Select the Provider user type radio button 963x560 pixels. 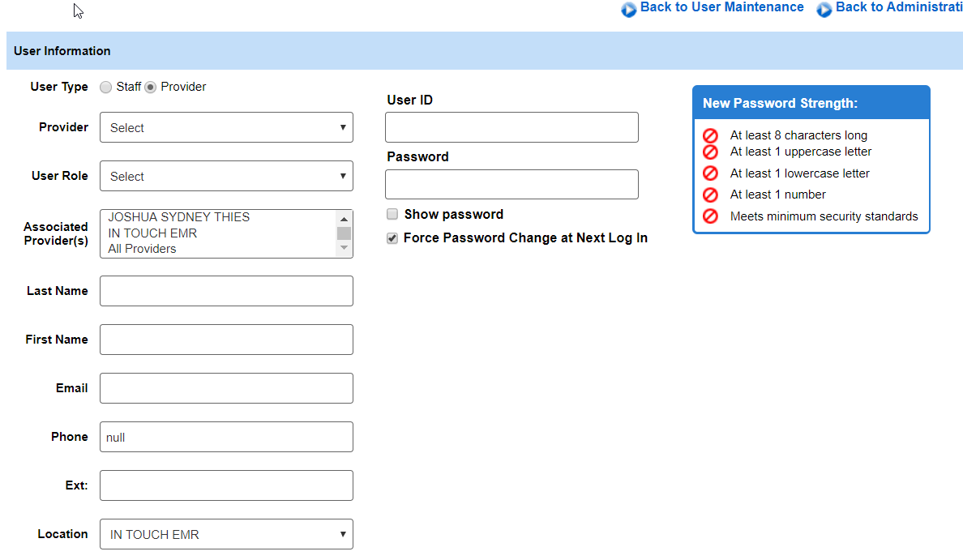[x=151, y=88]
